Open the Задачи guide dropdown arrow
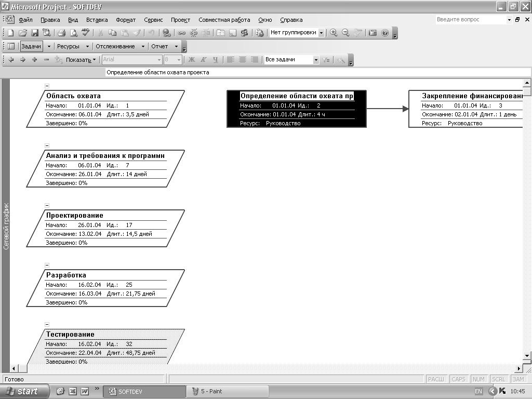 (49, 46)
